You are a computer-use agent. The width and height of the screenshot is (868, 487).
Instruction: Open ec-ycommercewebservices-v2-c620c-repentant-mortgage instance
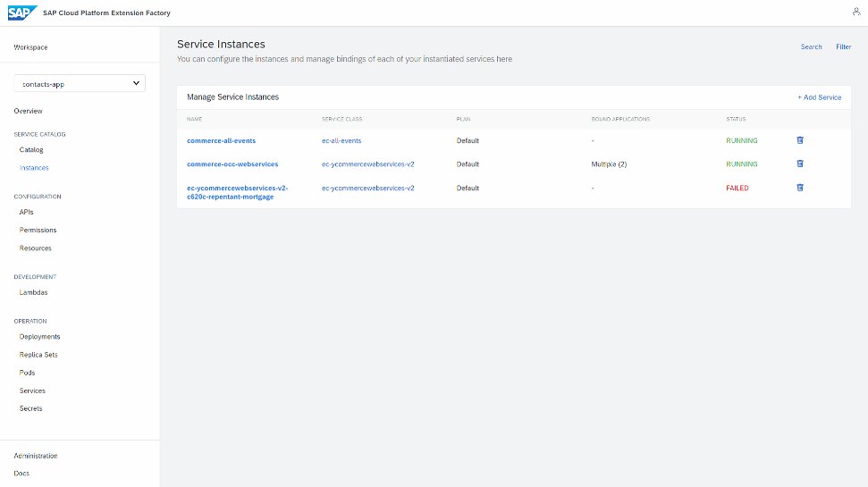pos(237,193)
